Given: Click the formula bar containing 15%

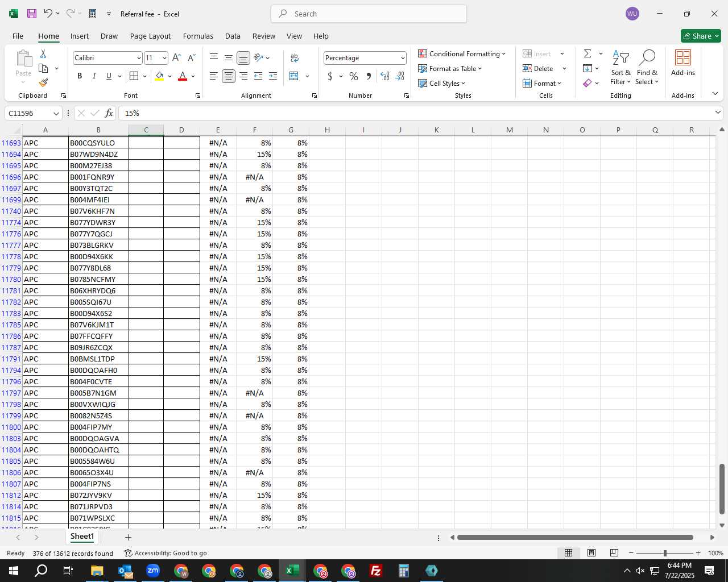Looking at the screenshot, I should point(415,113).
